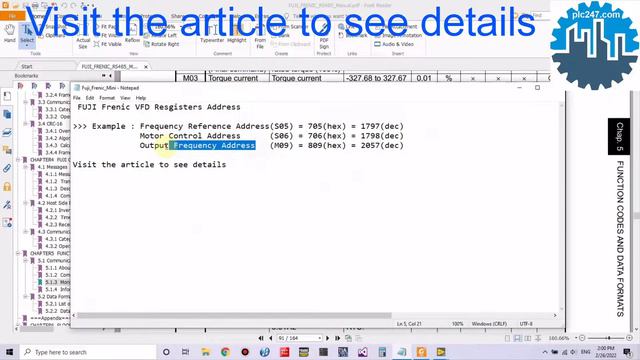Open Notepad View menu
The height and width of the screenshot is (360, 640).
pos(125,98)
